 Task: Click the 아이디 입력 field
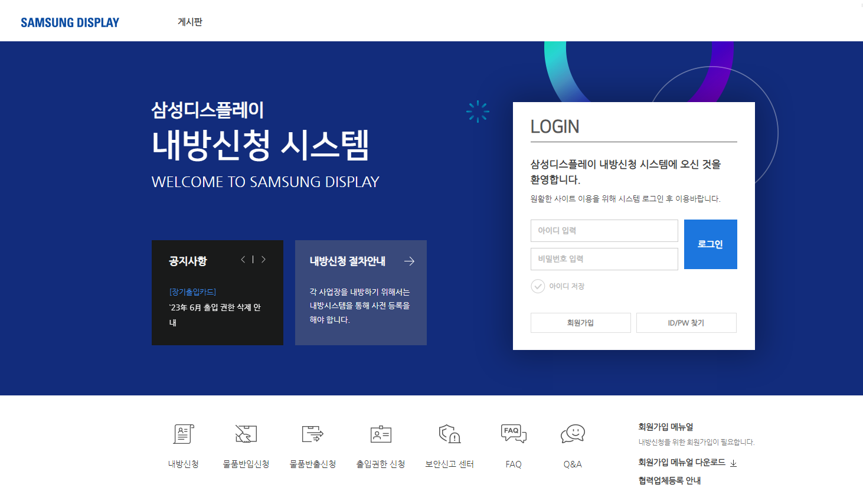click(x=604, y=230)
